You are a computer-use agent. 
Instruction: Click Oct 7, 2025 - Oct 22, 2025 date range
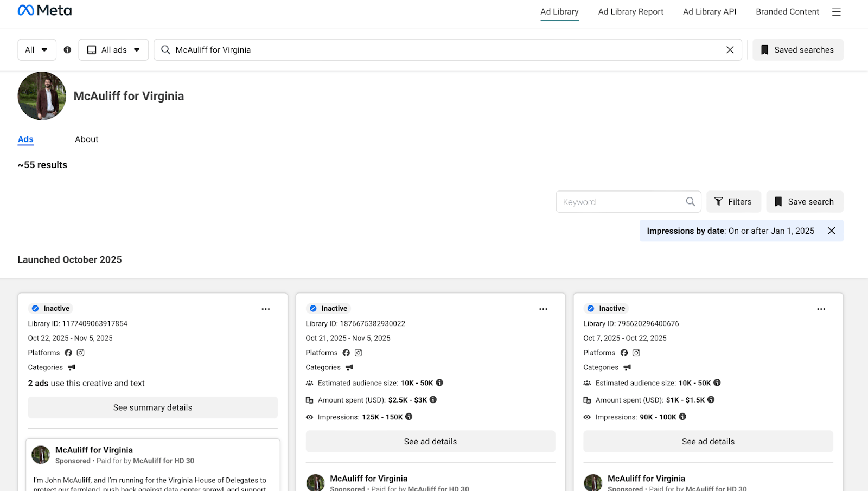(625, 338)
